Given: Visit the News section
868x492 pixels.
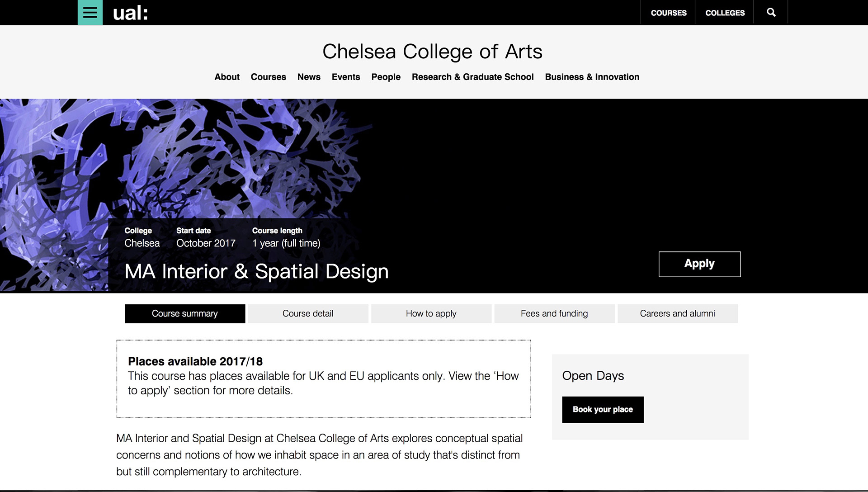Looking at the screenshot, I should coord(309,77).
